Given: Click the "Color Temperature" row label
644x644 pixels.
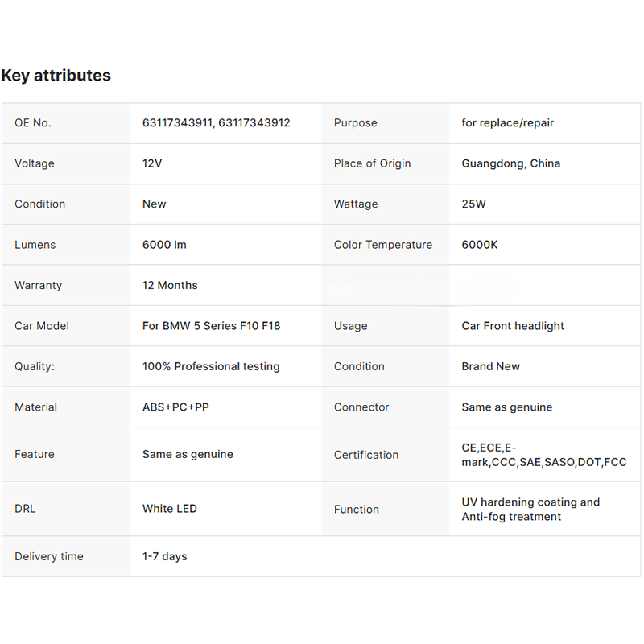Looking at the screenshot, I should [x=383, y=245].
